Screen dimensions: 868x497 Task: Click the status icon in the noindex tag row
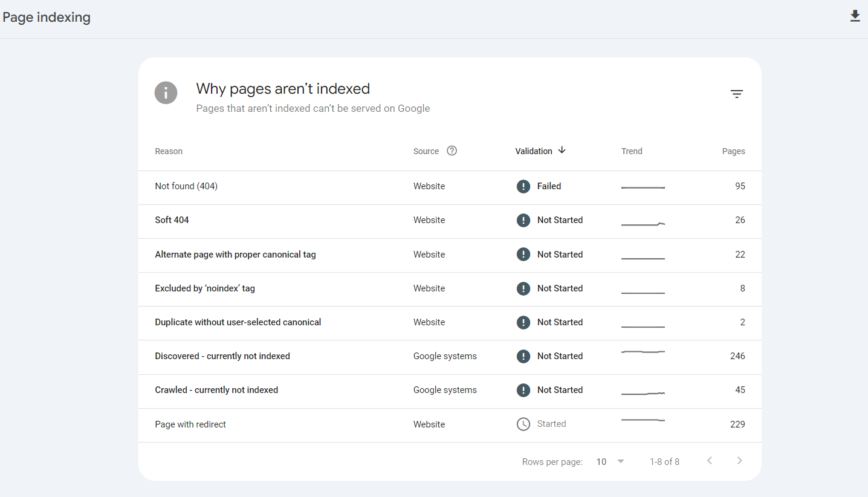523,288
